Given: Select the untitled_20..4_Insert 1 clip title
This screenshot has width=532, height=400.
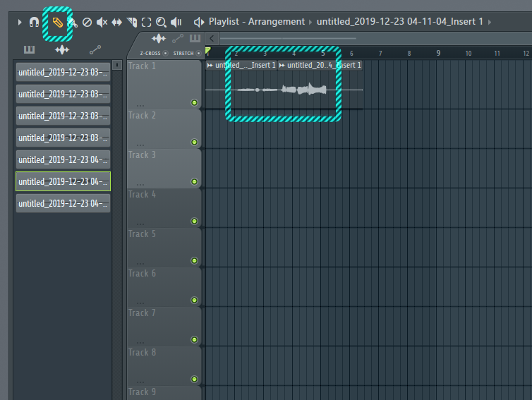Looking at the screenshot, I should coord(324,65).
